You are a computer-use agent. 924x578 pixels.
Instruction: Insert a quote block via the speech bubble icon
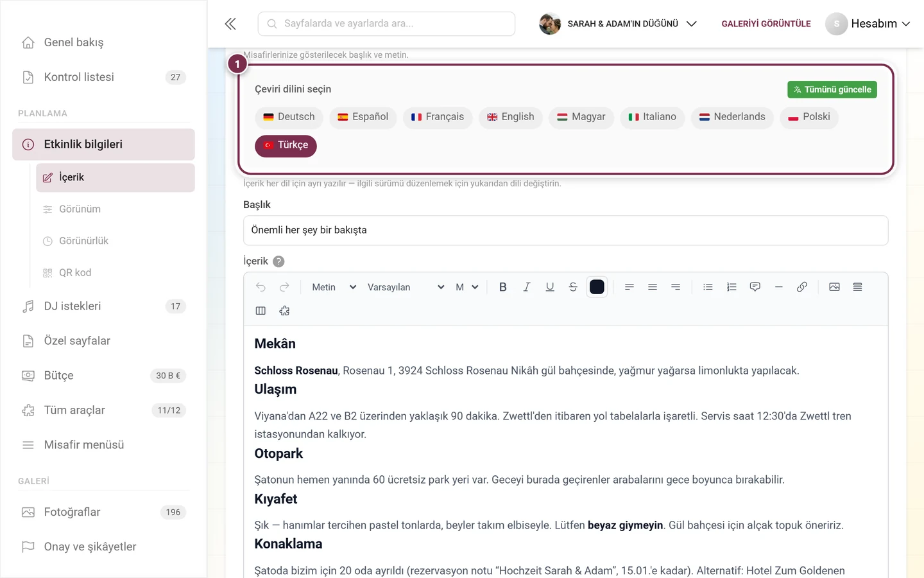(755, 287)
